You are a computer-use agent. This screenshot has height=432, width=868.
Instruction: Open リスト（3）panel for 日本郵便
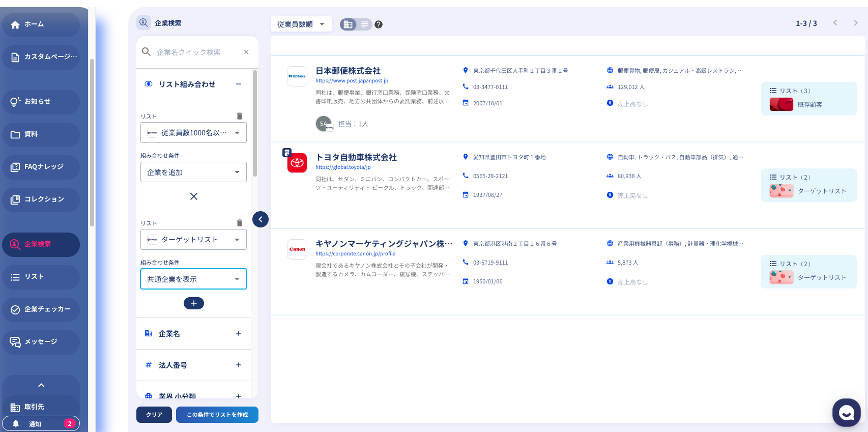pyautogui.click(x=809, y=99)
